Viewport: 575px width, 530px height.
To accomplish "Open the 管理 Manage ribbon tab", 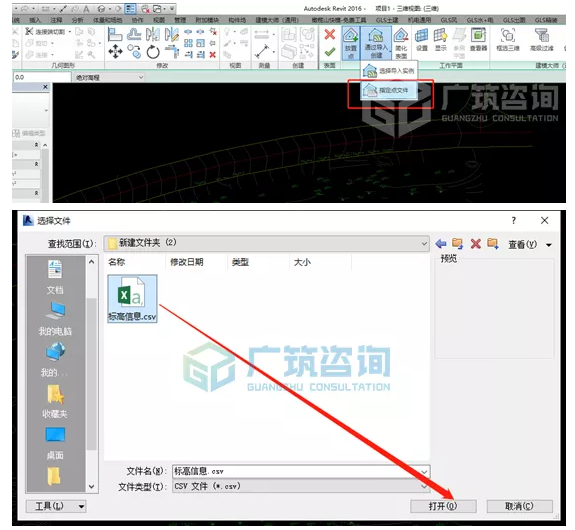I will 180,20.
